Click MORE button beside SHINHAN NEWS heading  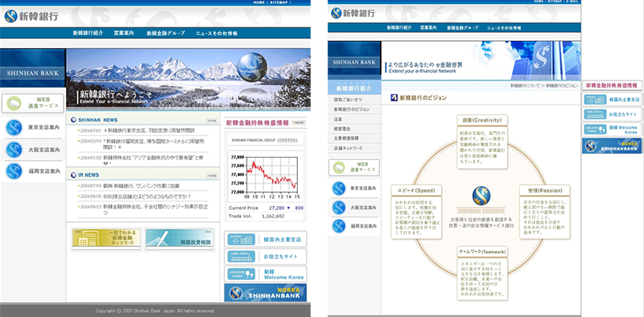click(212, 121)
